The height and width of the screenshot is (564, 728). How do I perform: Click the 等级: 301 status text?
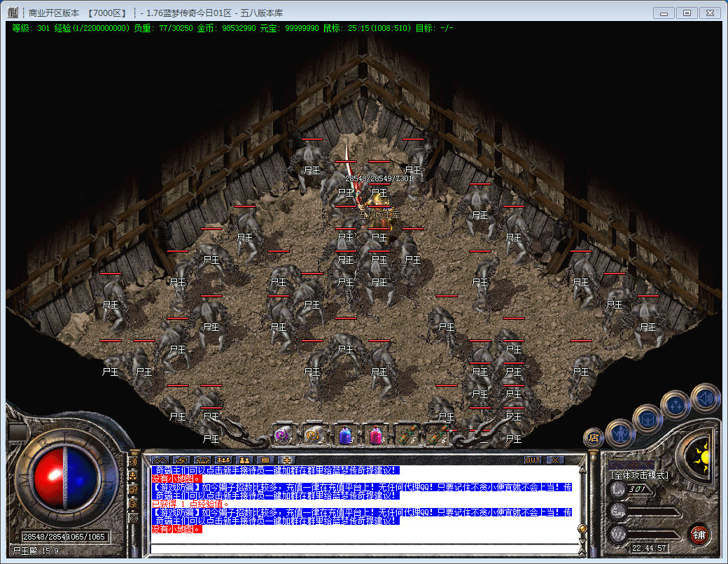click(31, 28)
